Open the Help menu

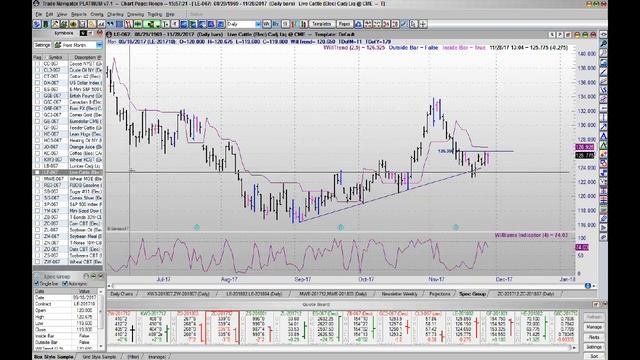pyautogui.click(x=170, y=14)
